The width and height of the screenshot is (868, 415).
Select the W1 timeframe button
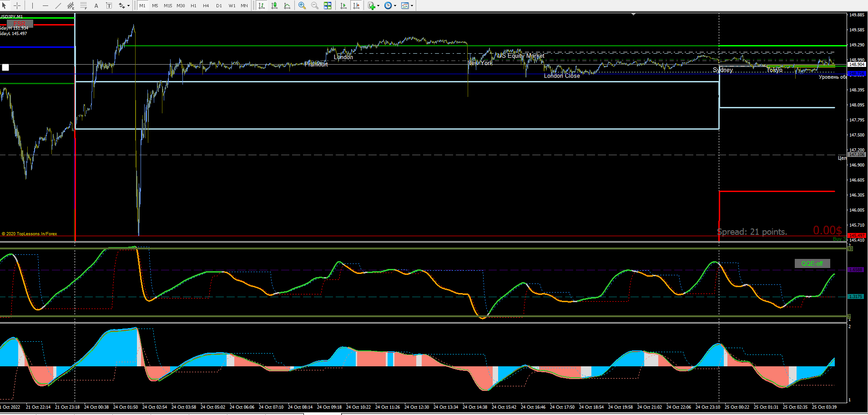pos(232,5)
